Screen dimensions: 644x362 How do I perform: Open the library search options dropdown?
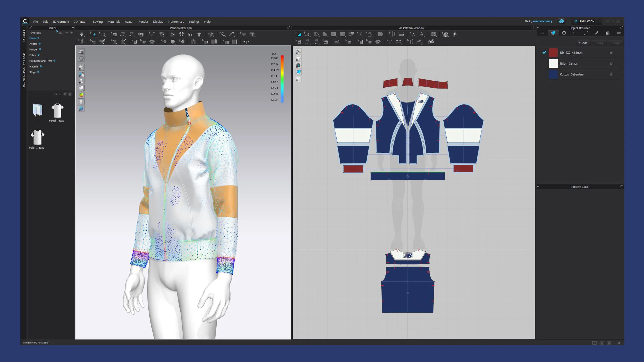click(x=59, y=94)
